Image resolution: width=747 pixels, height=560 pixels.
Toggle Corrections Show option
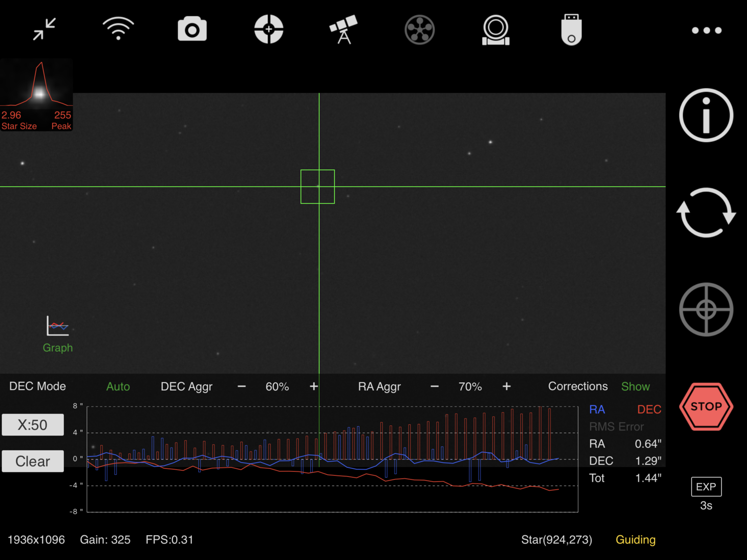635,387
